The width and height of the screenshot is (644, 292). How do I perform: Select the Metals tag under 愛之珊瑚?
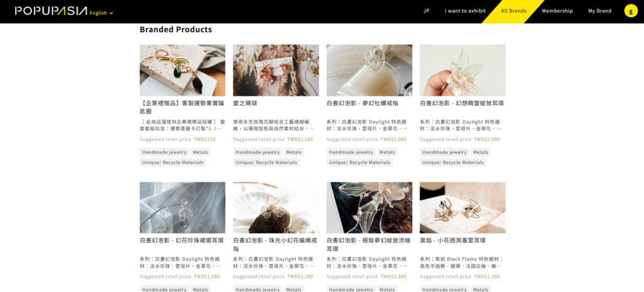pos(294,152)
